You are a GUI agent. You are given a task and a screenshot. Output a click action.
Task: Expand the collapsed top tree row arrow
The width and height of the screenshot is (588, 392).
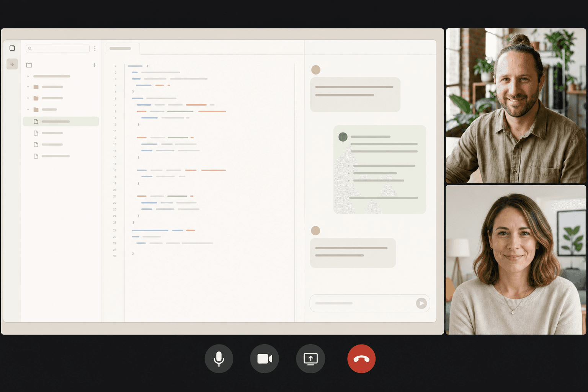tap(28, 76)
